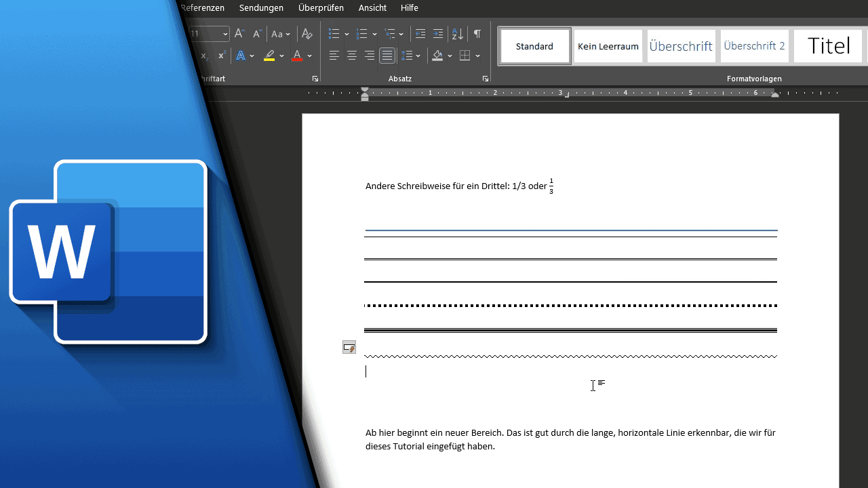Grow font size icon
The image size is (868, 488).
[239, 34]
